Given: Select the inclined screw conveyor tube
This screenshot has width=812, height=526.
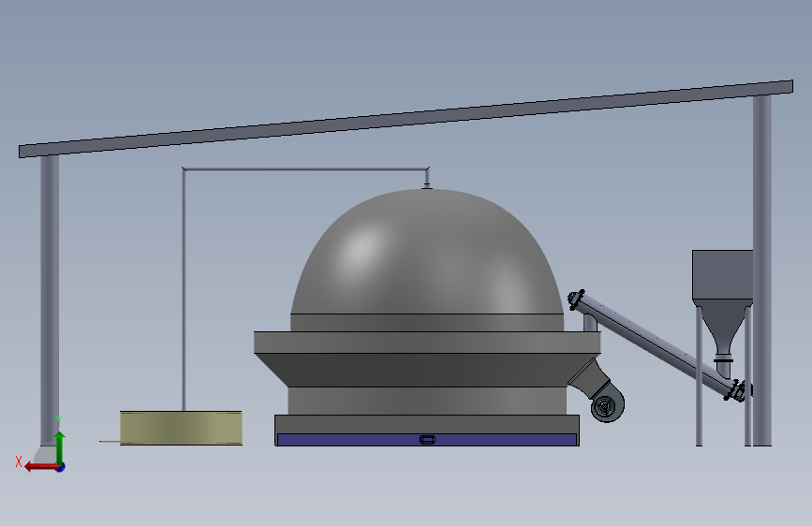Looking at the screenshot, I should 655,343.
